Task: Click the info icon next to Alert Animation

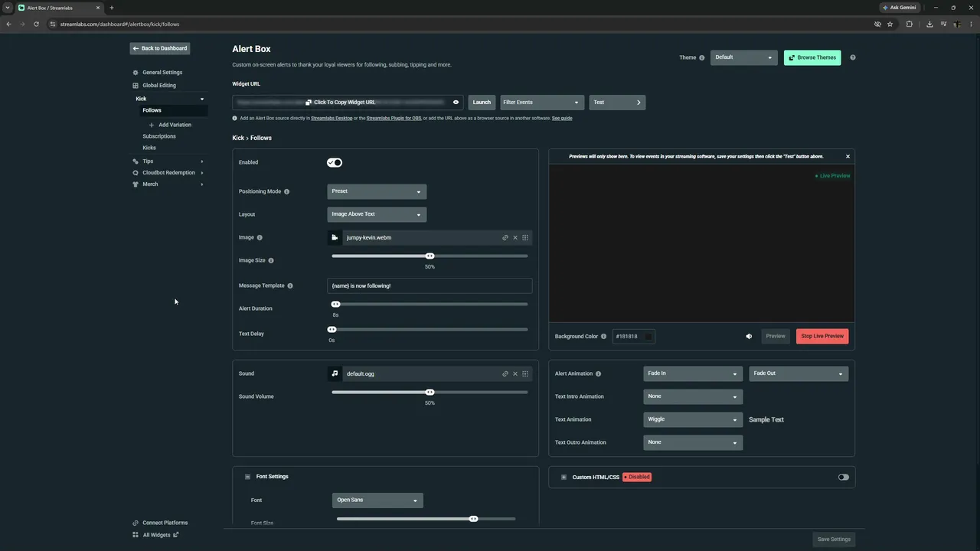Action: pos(599,374)
